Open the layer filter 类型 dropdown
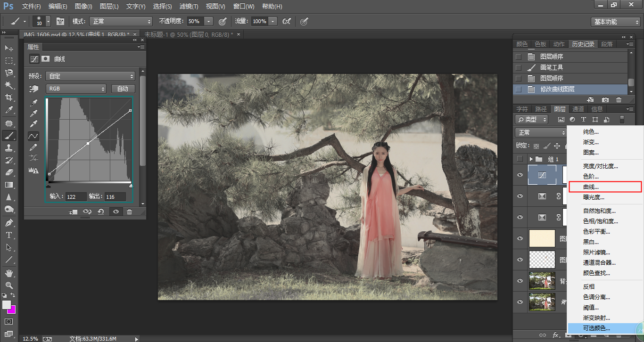Image resolution: width=644 pixels, height=342 pixels. point(531,120)
